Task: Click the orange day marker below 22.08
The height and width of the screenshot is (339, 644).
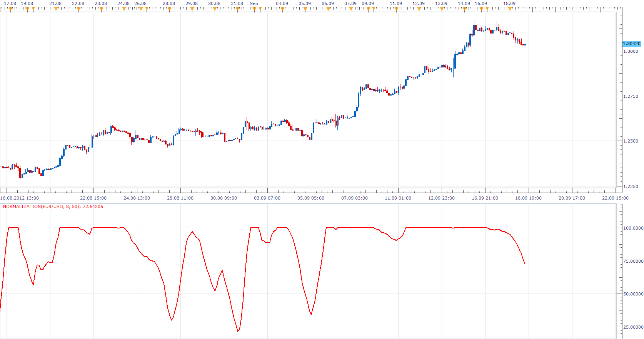Action: click(78, 9)
